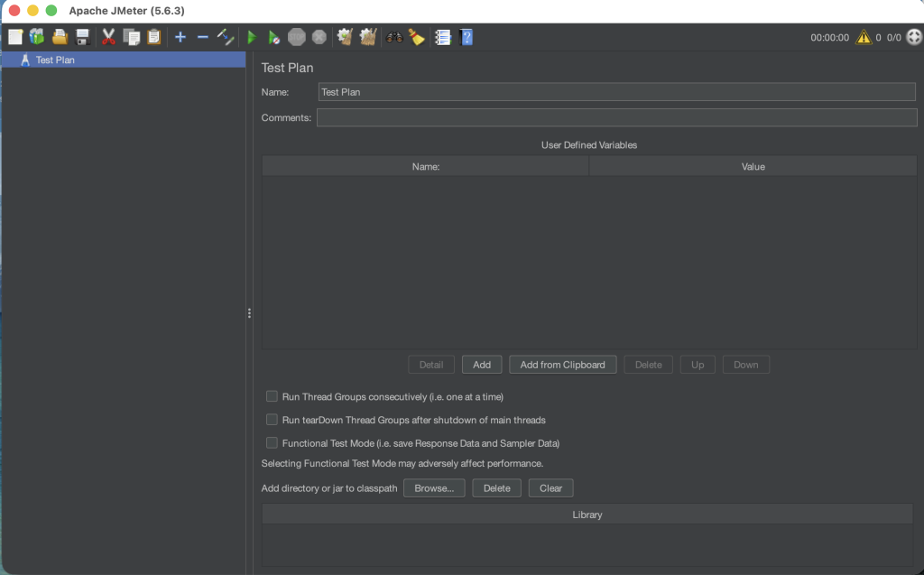Focus the Comments input field

[x=617, y=117]
